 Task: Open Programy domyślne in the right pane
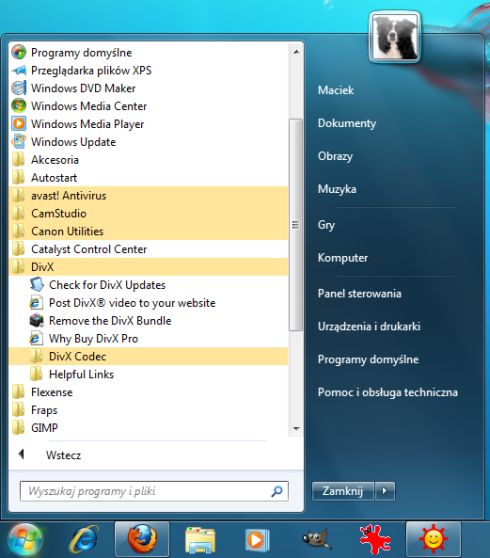(368, 359)
